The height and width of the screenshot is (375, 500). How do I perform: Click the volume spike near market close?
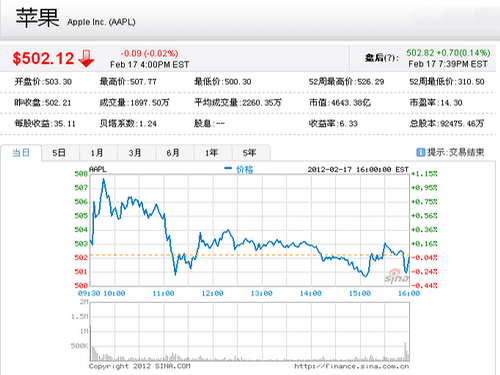pos(406,351)
